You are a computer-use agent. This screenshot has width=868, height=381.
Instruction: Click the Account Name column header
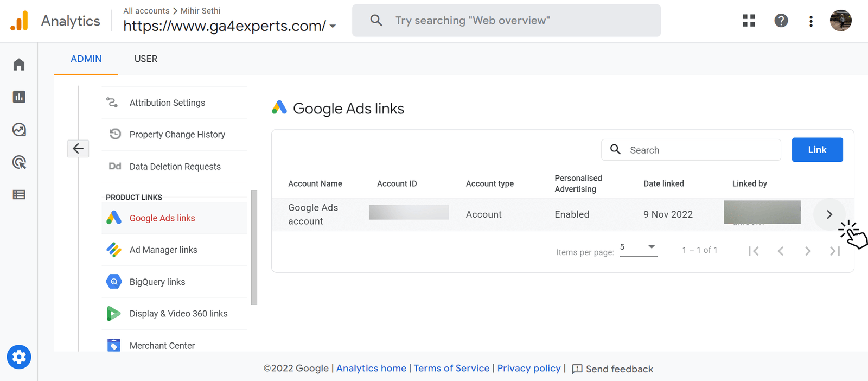[x=315, y=183]
